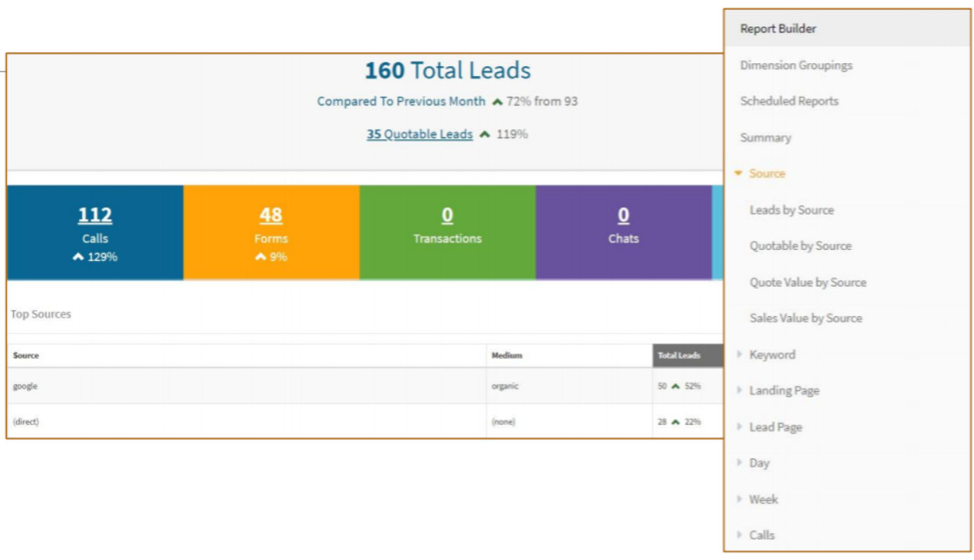
Task: Sort by Total Leads column header
Action: pyautogui.click(x=679, y=356)
